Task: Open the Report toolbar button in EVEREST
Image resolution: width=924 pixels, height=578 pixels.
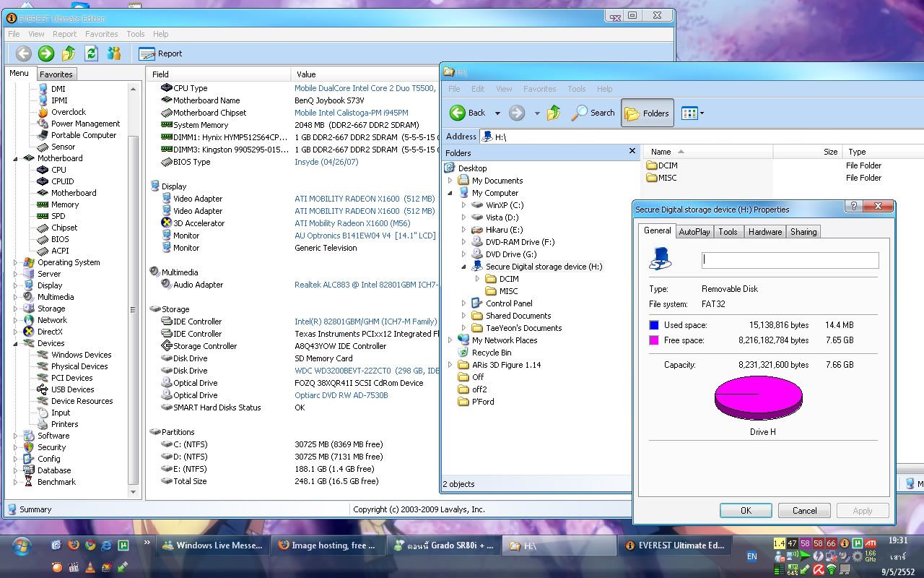Action: pos(160,53)
